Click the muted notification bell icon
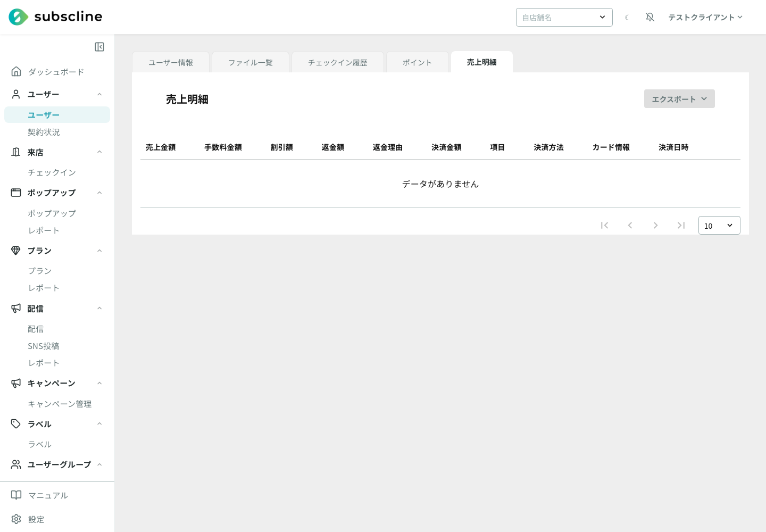This screenshot has height=532, width=766. tap(650, 17)
